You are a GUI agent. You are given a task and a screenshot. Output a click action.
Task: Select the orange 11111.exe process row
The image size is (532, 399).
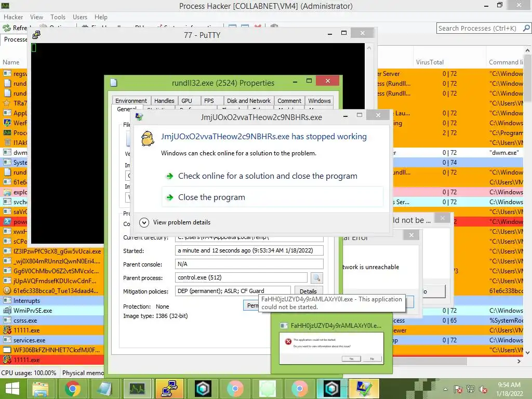click(52, 330)
